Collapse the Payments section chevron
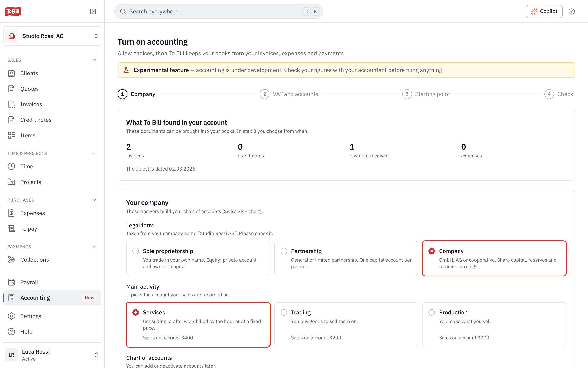 (94, 247)
